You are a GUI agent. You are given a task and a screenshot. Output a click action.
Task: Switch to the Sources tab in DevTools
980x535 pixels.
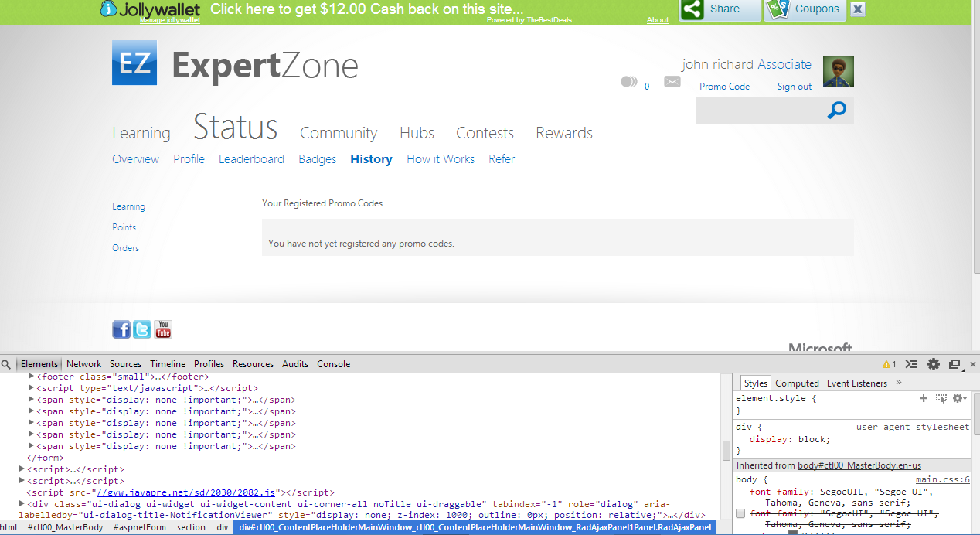(x=125, y=364)
